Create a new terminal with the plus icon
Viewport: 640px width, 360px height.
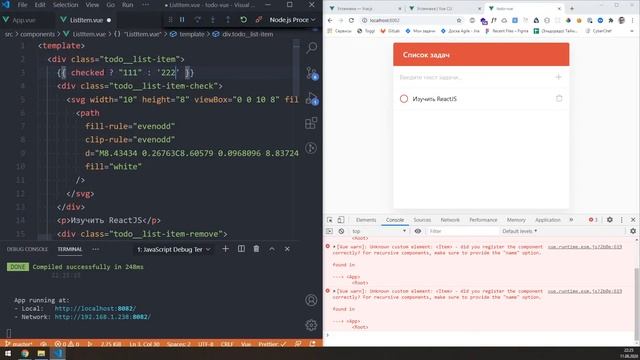tap(225, 249)
